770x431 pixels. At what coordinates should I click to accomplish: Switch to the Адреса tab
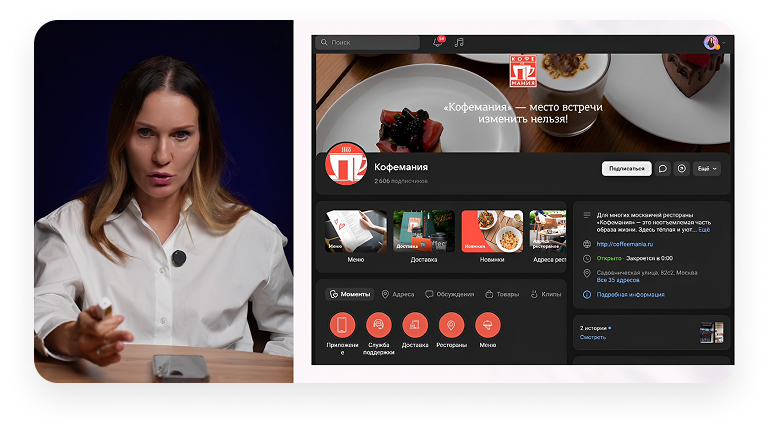click(x=398, y=294)
